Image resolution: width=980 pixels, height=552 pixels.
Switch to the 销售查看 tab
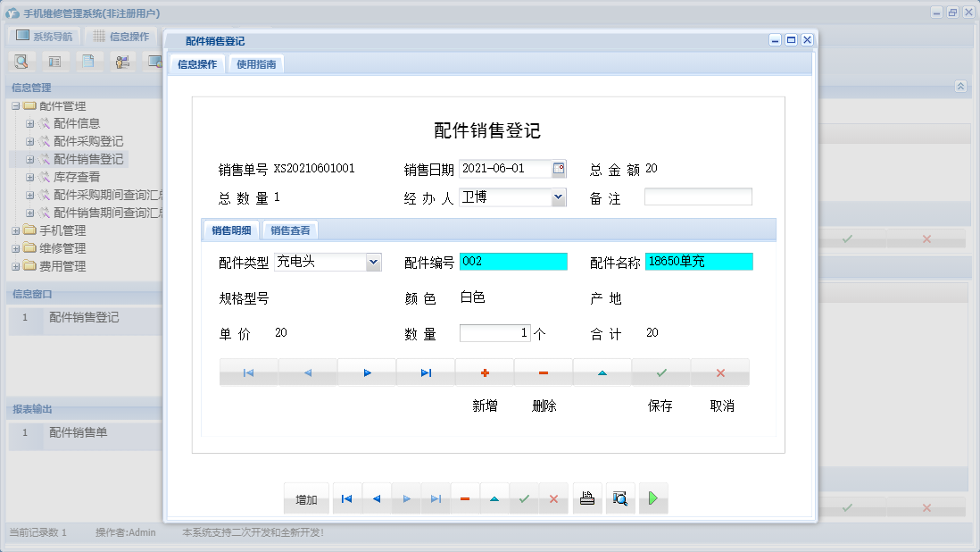(x=291, y=230)
